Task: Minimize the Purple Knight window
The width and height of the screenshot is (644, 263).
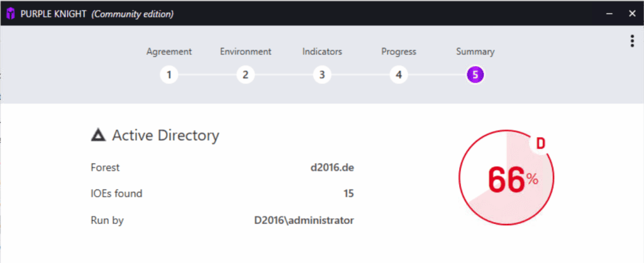Action: (x=608, y=13)
